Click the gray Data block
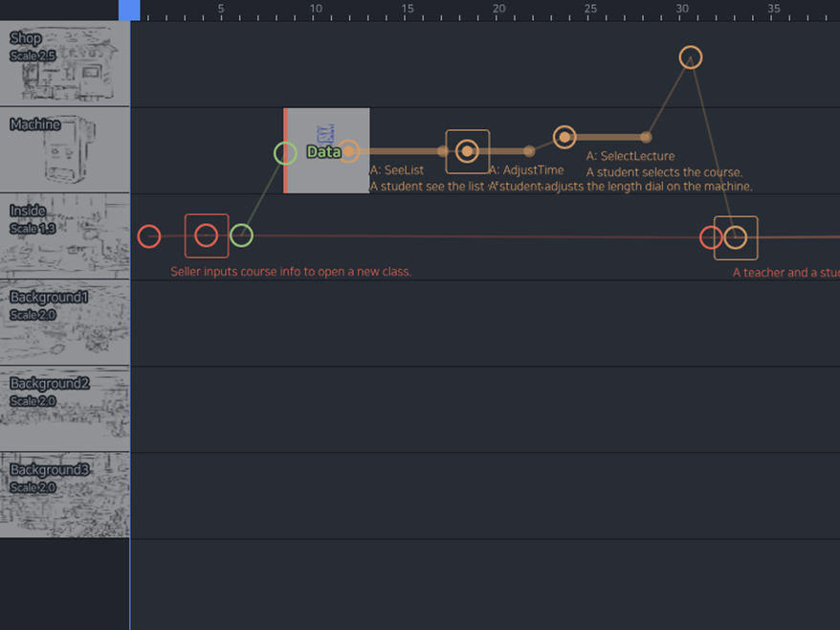840x630 pixels. [326, 150]
